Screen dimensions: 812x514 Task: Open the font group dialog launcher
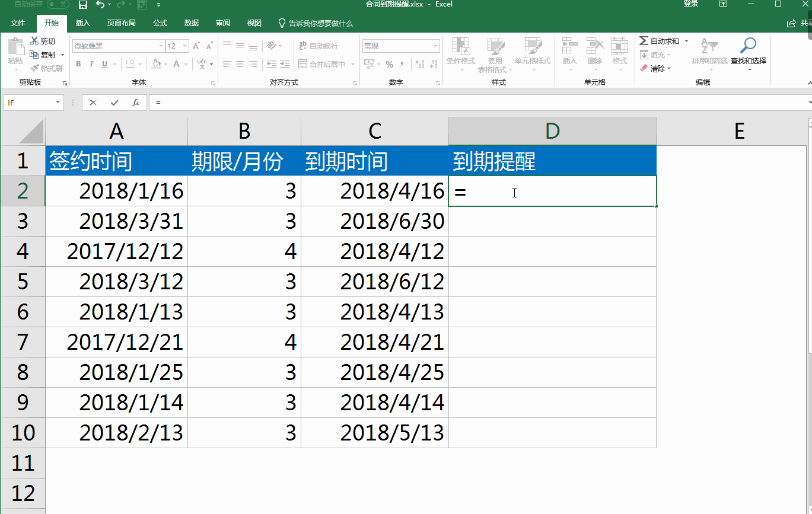(213, 84)
